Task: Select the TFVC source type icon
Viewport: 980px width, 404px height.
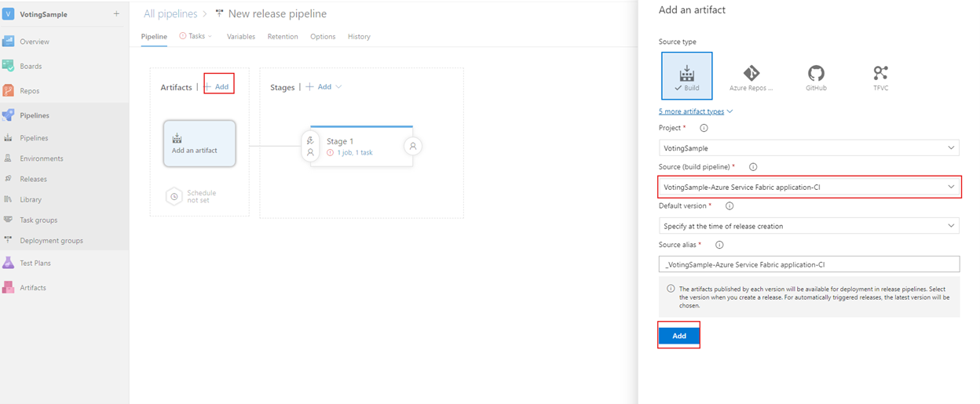Action: [880, 73]
